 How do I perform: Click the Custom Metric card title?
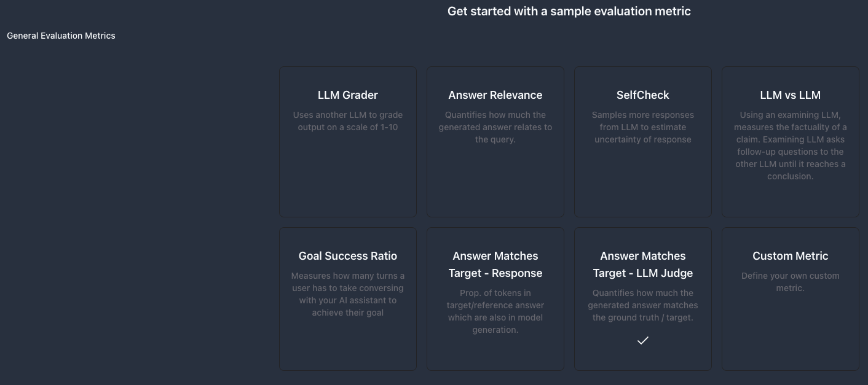pos(791,256)
